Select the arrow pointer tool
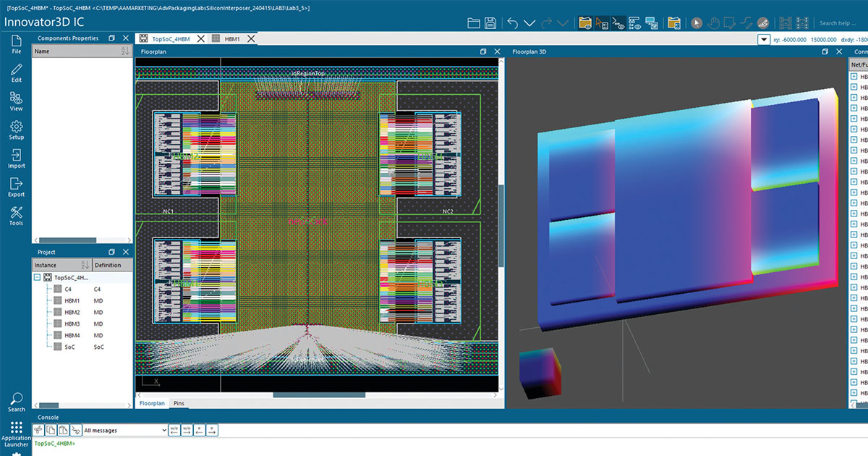This screenshot has height=456, width=868. coord(697,22)
